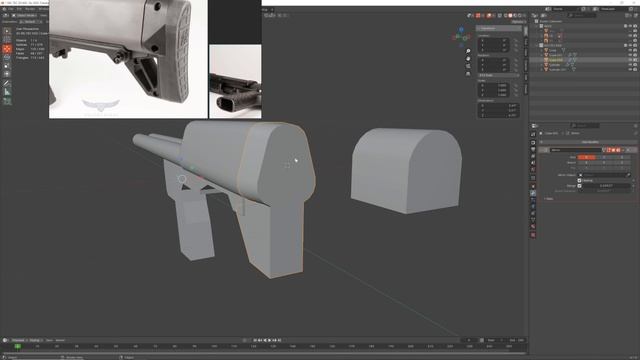Toggle Mirror Axis Y button

(x=604, y=157)
